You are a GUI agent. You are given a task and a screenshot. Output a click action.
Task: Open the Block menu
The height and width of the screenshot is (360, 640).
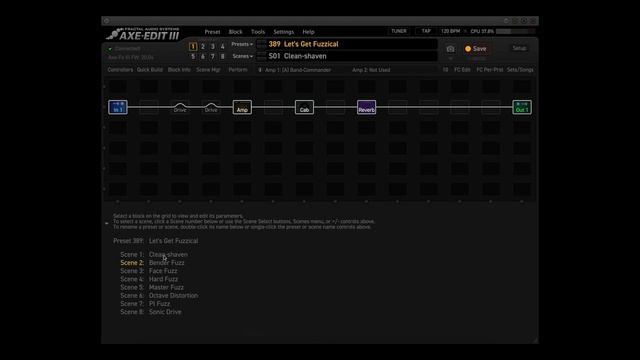(236, 32)
